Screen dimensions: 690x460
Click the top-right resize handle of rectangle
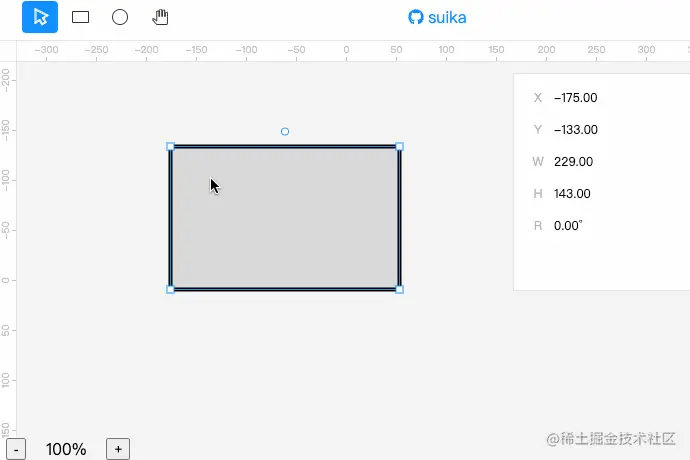tap(400, 147)
